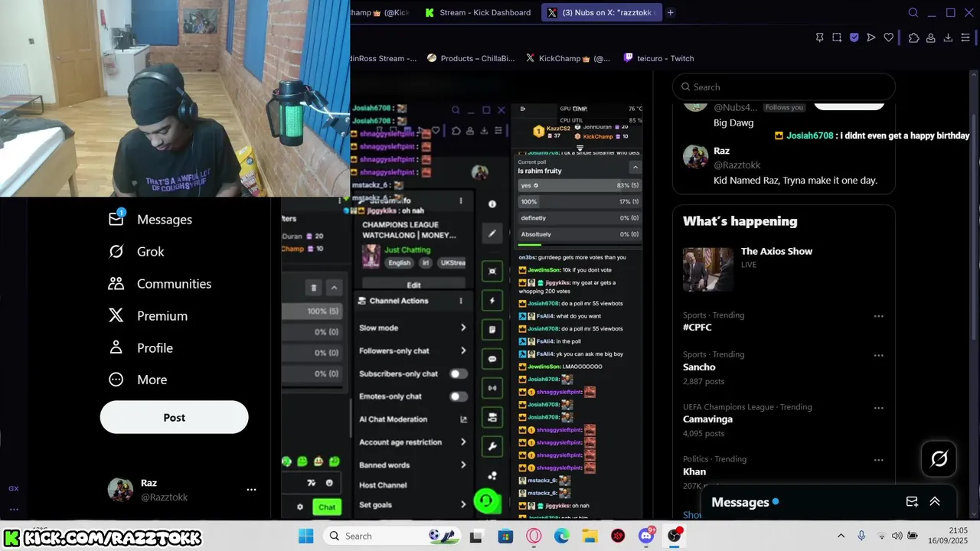Open the Sancho trending topic
Screen dimensions: 980x551
[x=699, y=367]
